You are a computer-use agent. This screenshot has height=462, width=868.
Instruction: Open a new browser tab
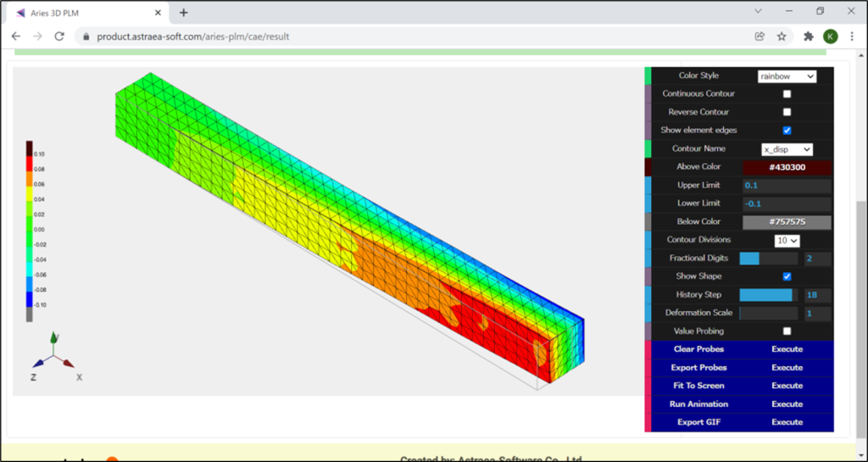(x=184, y=13)
